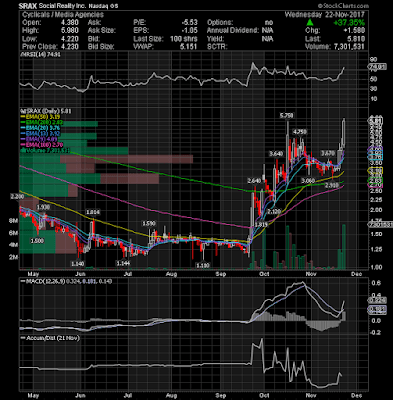The width and height of the screenshot is (393, 400).
Task: Click the Nov label on bottom Accum/Dist axis
Action: 311,396
